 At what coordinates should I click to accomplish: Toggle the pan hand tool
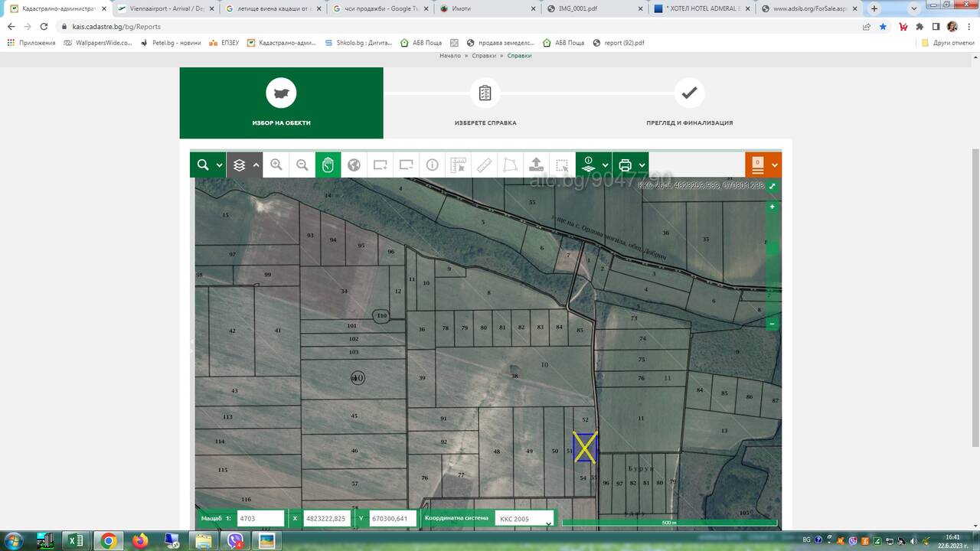point(328,165)
